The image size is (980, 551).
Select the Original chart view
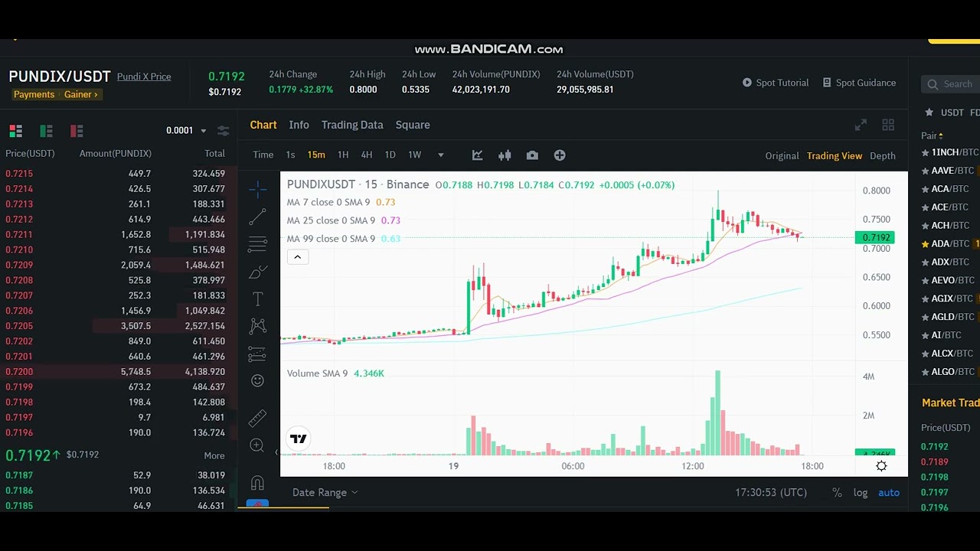(x=782, y=156)
